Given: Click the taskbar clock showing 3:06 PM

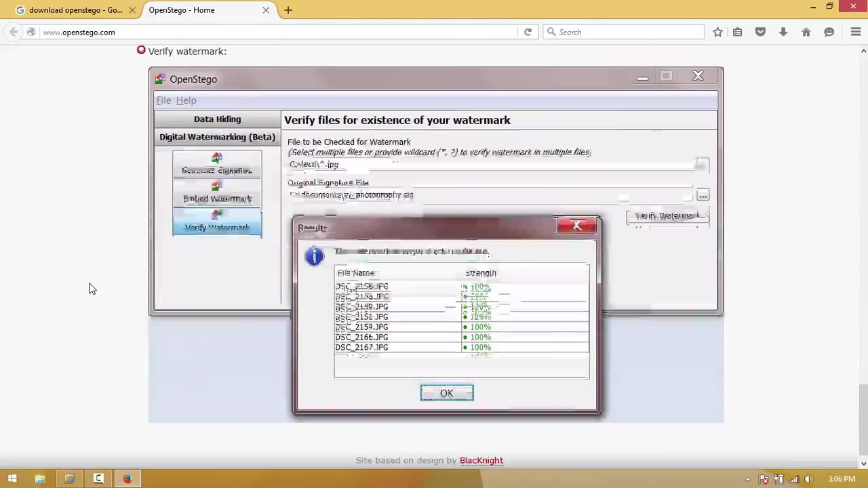Looking at the screenshot, I should 842,479.
